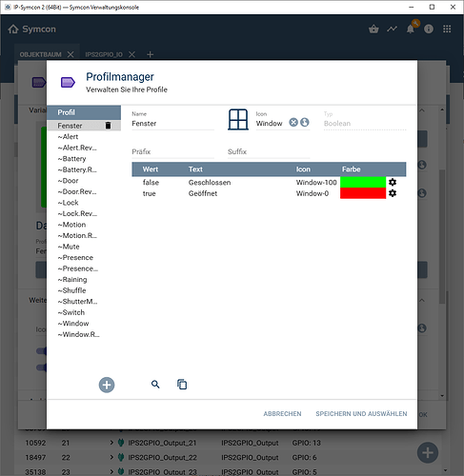Click the Präfix input field
Viewport: 464px width, 476px height.
173,151
